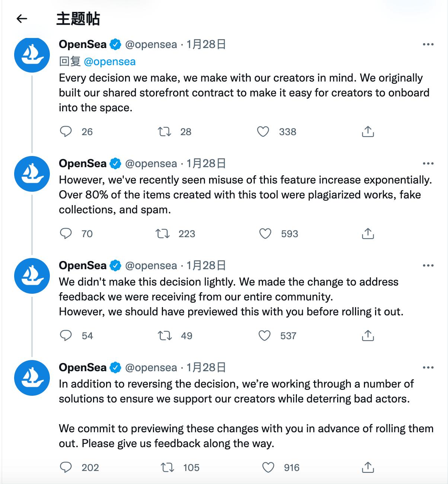Click OpenSea avatar on the first tweet
Image resolution: width=448 pixels, height=484 pixels.
pyautogui.click(x=32, y=55)
